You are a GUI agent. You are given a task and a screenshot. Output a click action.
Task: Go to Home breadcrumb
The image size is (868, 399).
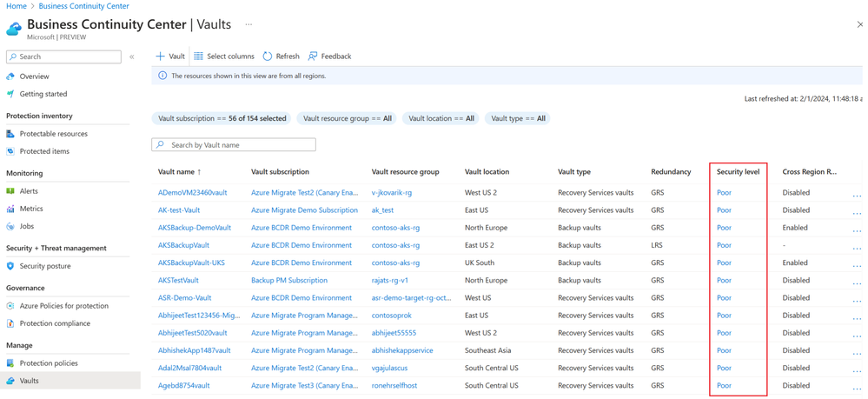[x=15, y=6]
